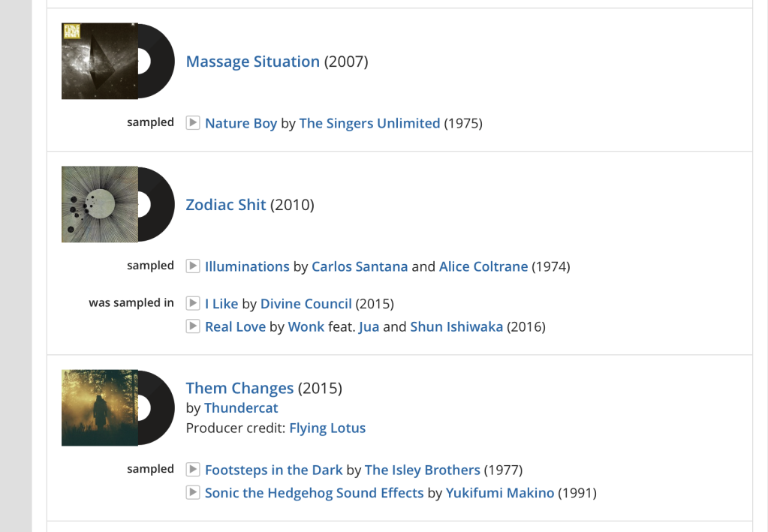Open the Massage Situation album cover
The width and height of the screenshot is (768, 532).
coord(100,62)
